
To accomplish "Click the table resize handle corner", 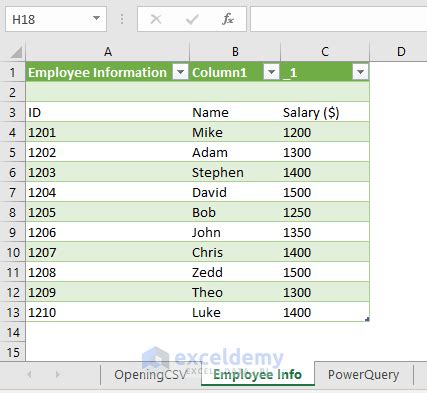I will (x=367, y=319).
